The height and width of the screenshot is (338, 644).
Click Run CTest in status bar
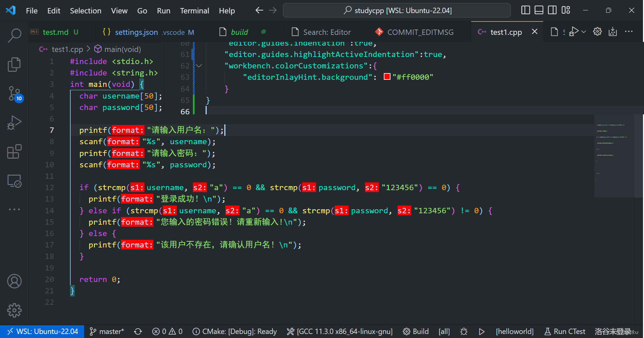pos(565,332)
